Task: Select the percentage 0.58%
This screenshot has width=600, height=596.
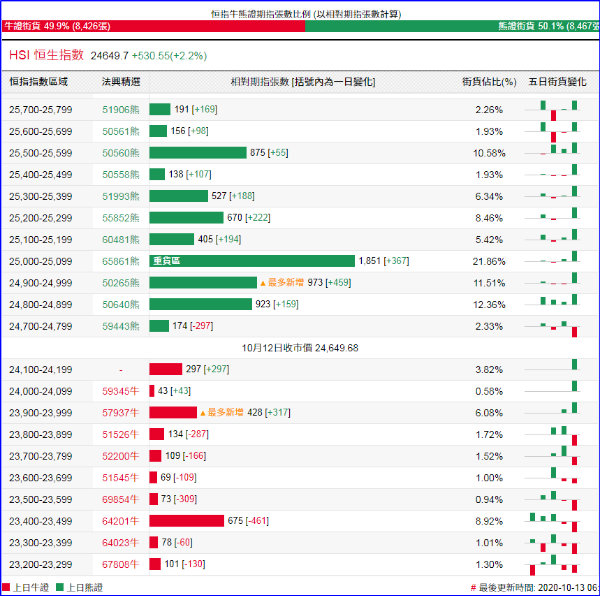Action: 489,391
